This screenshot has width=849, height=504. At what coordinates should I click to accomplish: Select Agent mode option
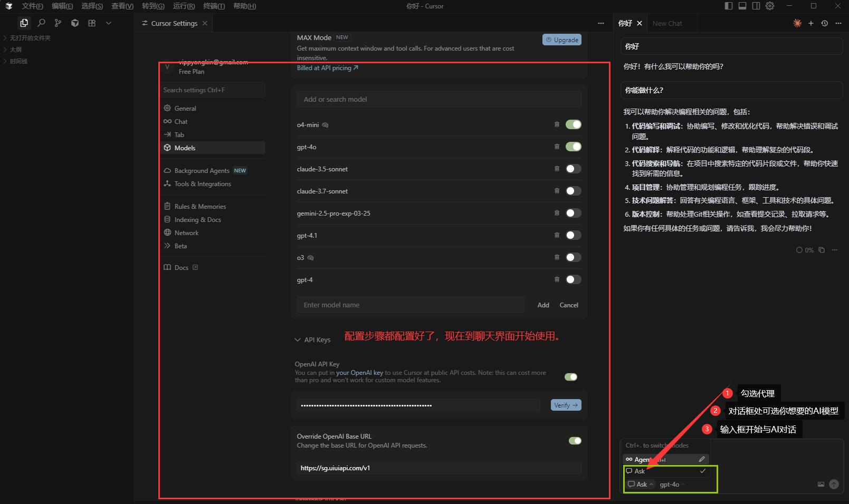click(x=665, y=459)
